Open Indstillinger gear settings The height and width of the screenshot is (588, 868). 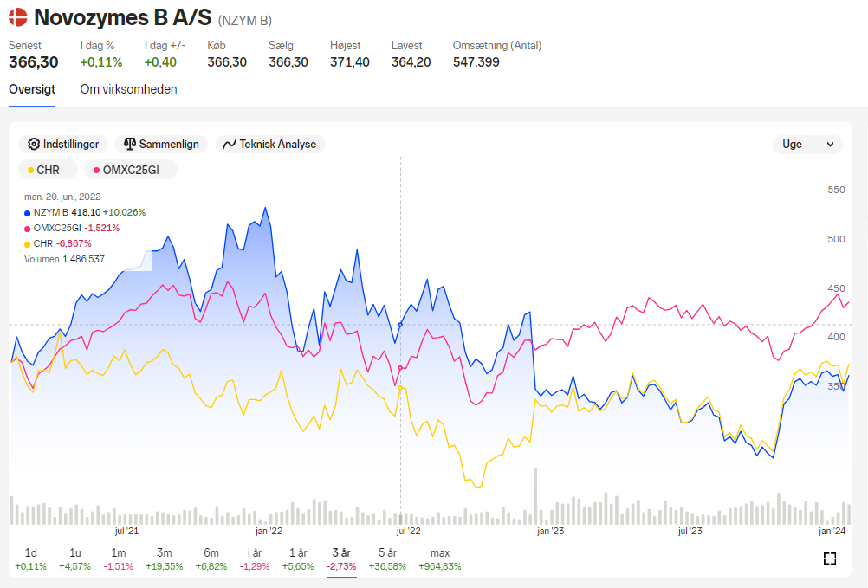[x=63, y=145]
